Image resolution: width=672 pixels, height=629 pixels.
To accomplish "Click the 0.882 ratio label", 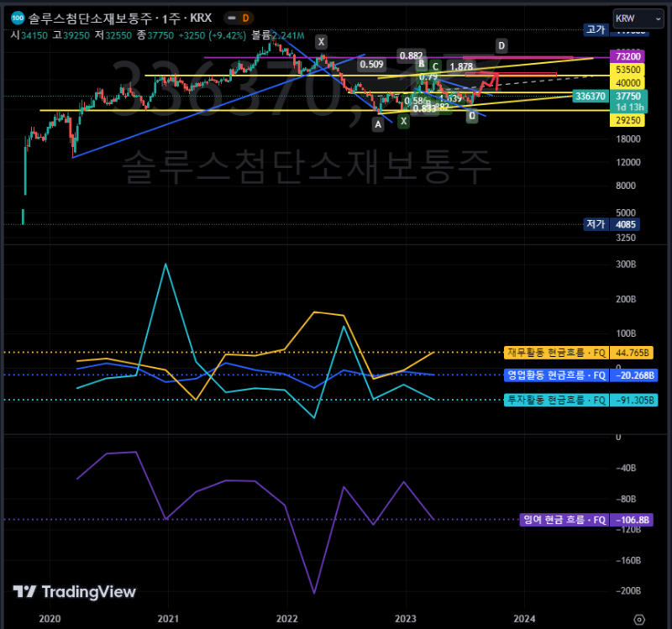I will [411, 55].
